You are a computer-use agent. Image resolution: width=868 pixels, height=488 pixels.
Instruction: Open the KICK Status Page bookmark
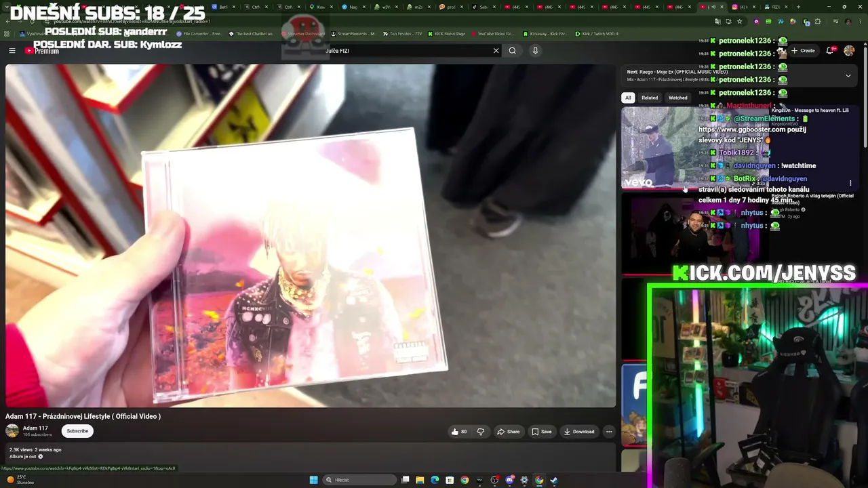point(446,33)
